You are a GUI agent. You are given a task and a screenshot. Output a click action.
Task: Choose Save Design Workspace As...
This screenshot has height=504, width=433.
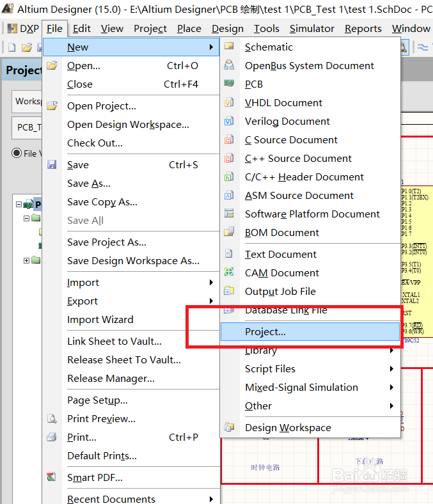tap(132, 261)
